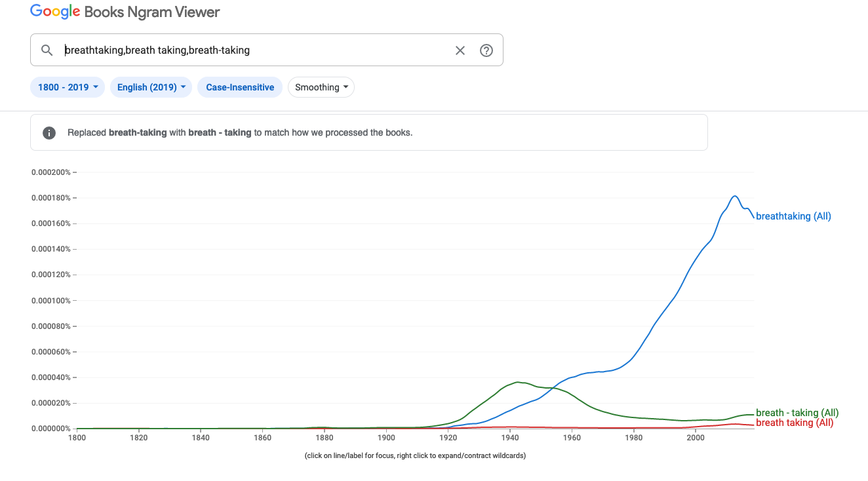Image resolution: width=868 pixels, height=481 pixels.
Task: Click the 2000 year axis label
Action: [x=695, y=438]
